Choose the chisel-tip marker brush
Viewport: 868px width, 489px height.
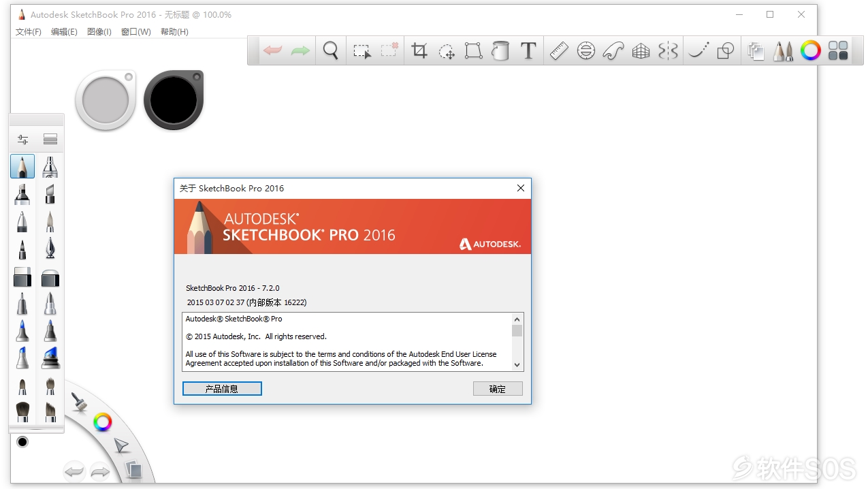pyautogui.click(x=50, y=194)
